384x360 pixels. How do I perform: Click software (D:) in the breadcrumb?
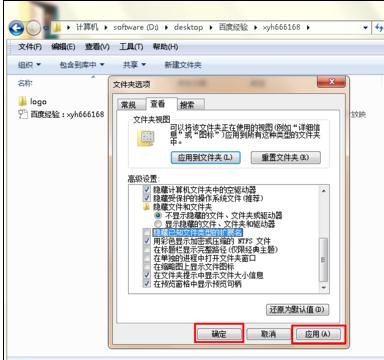[x=136, y=27]
